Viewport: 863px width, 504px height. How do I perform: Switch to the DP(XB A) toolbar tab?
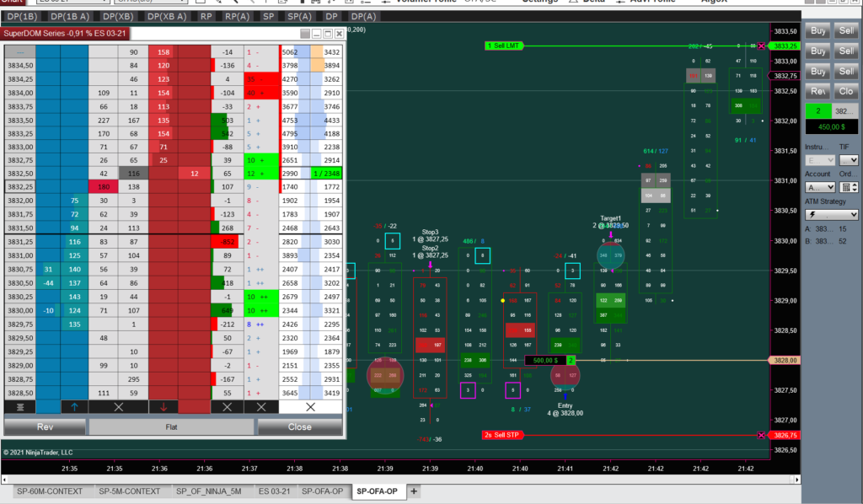pos(167,17)
